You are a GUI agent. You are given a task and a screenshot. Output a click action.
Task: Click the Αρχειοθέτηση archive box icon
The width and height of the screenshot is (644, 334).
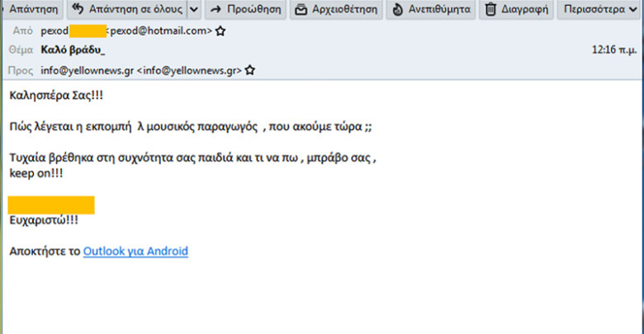click(x=301, y=10)
